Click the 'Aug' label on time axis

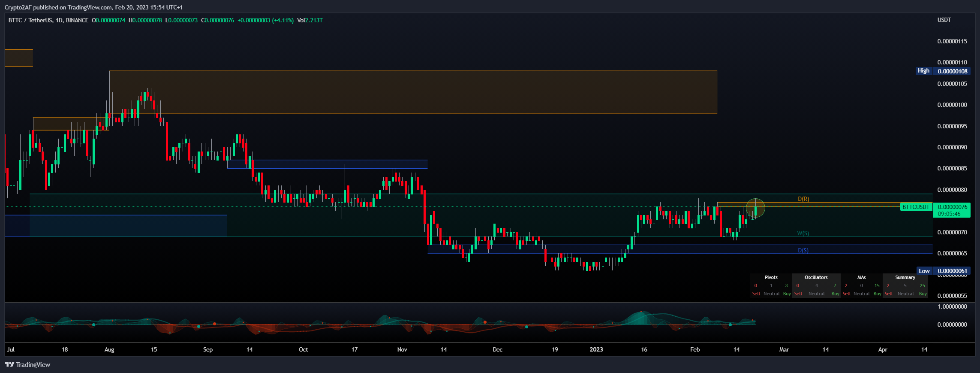click(x=109, y=349)
